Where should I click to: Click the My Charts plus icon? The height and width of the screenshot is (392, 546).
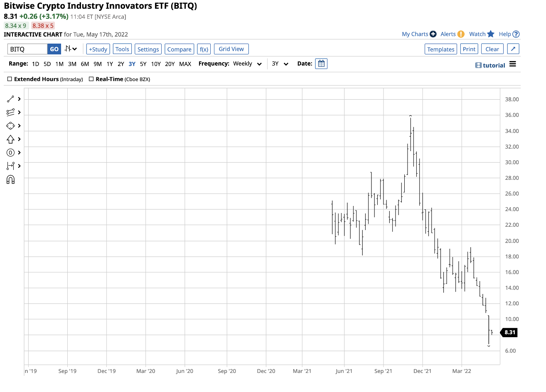click(433, 34)
